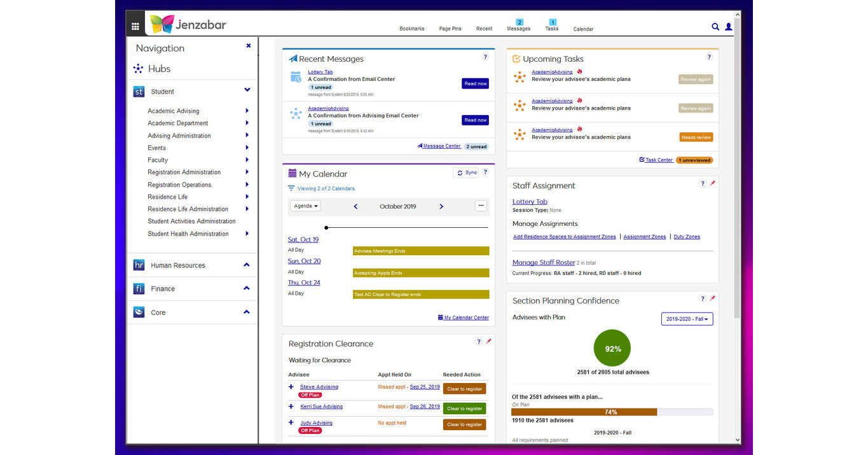Click the user profile person icon
This screenshot has height=455, width=868.
728,27
